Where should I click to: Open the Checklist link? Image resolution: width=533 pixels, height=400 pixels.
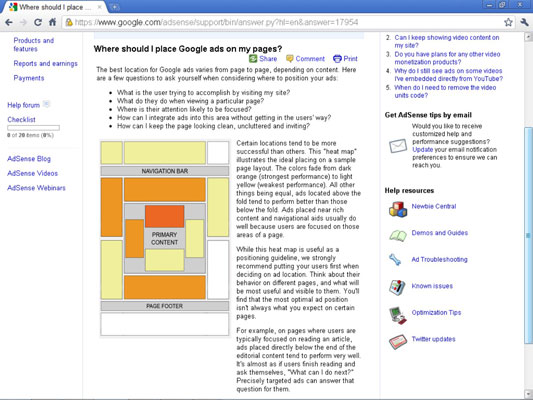coord(21,120)
